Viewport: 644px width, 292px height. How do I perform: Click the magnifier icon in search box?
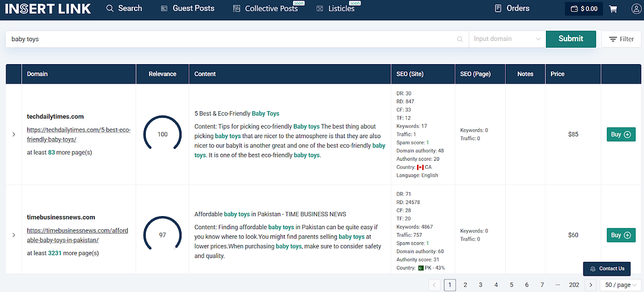click(460, 39)
